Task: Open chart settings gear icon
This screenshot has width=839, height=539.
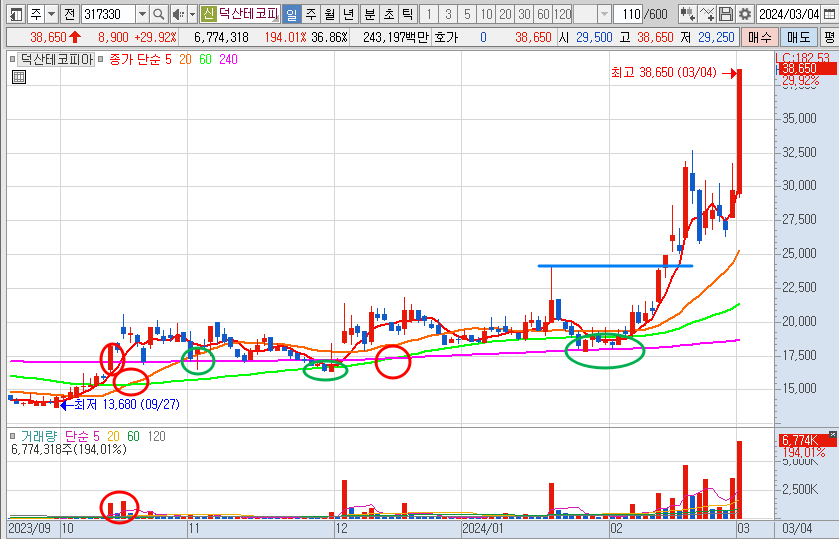Action: pyautogui.click(x=744, y=14)
